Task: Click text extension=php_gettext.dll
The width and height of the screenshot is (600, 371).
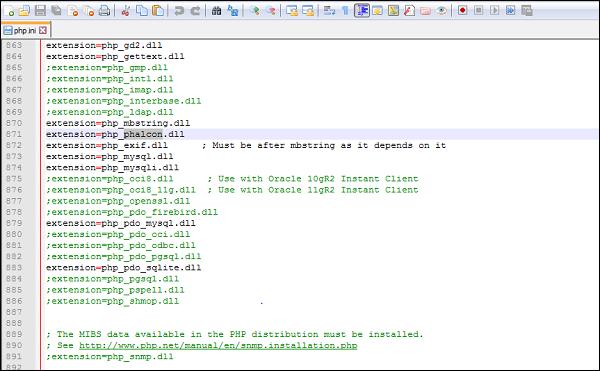Action: tap(115, 57)
